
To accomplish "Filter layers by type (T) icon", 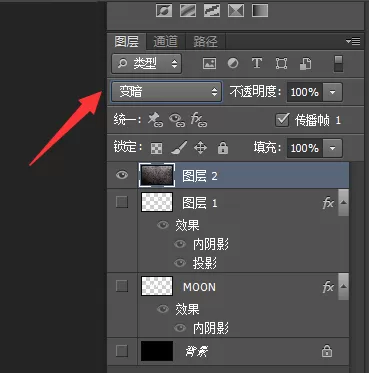I will (257, 63).
